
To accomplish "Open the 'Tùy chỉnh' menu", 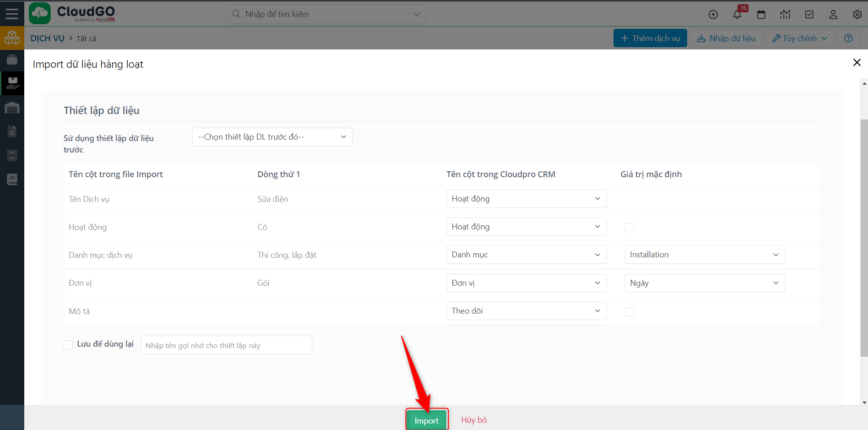I will point(799,38).
